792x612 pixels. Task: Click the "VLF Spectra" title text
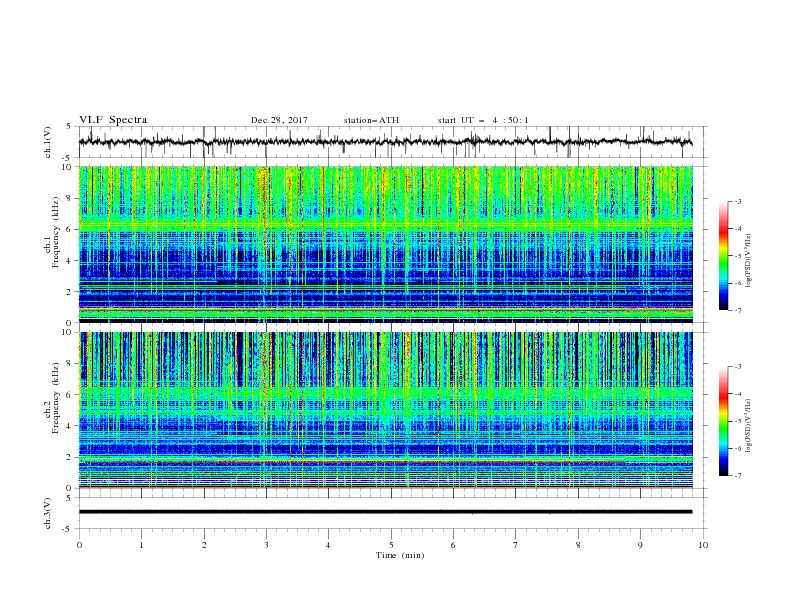113,120
